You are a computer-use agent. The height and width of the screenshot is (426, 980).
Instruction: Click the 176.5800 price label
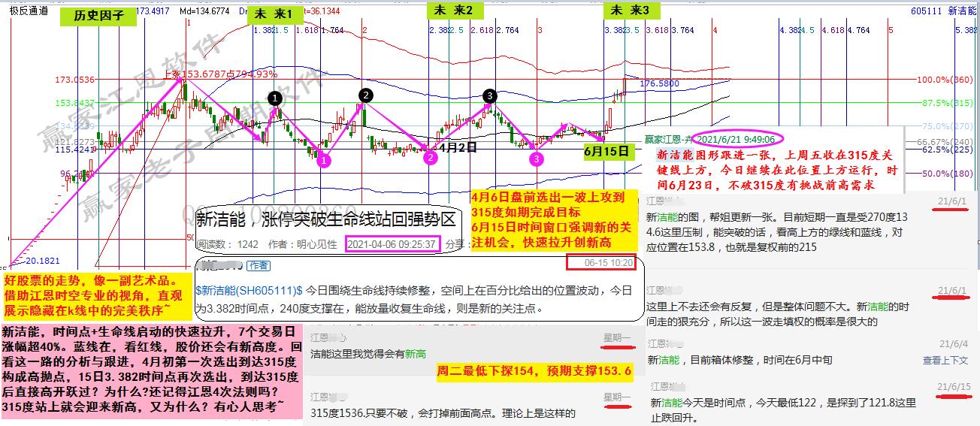click(660, 84)
